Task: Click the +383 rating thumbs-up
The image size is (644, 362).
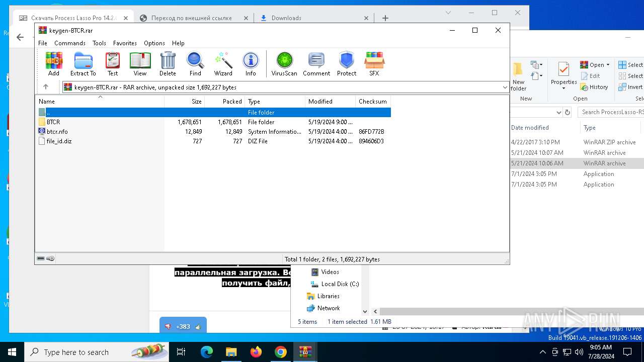Action: click(198, 327)
